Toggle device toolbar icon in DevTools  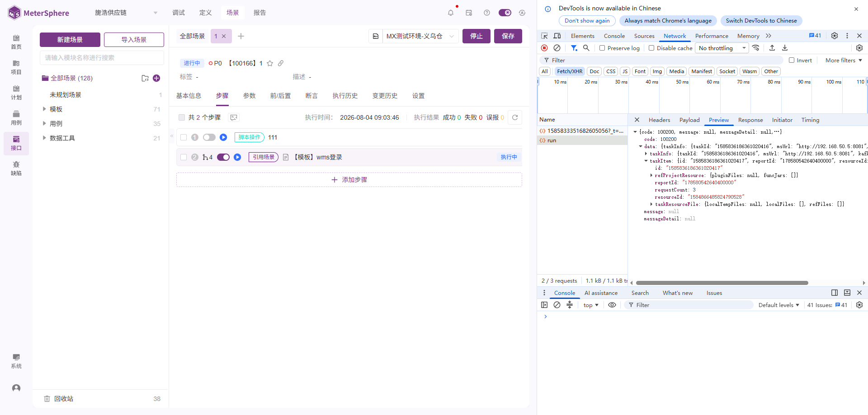(557, 36)
